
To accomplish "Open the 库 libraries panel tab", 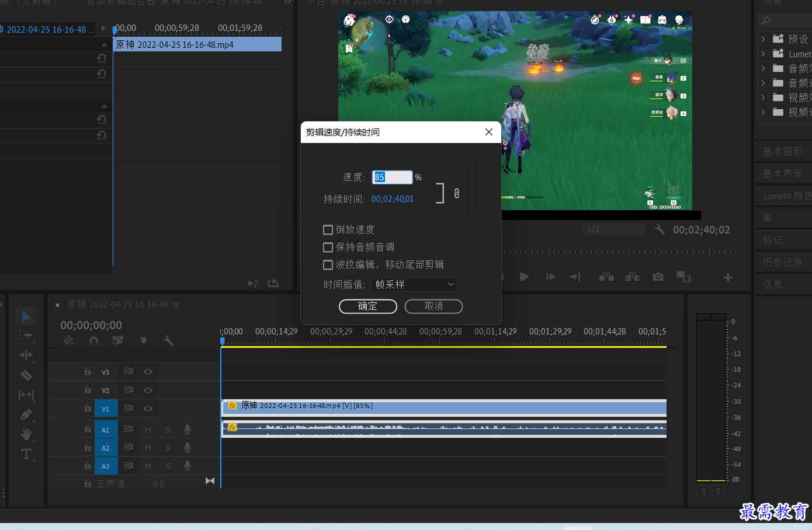I will [x=768, y=218].
